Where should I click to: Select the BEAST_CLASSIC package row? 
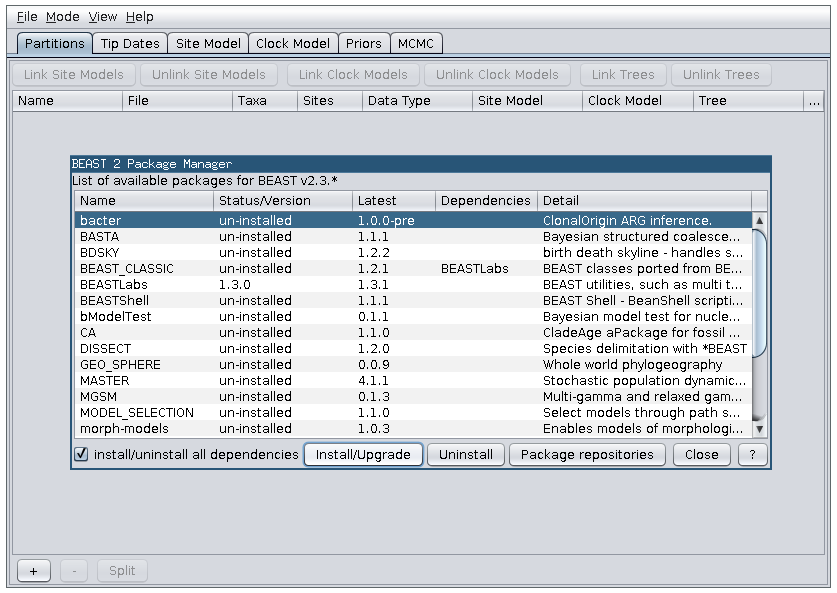(x=413, y=268)
